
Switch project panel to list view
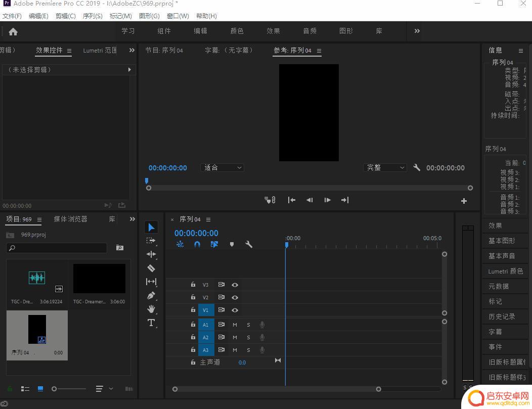point(25,389)
